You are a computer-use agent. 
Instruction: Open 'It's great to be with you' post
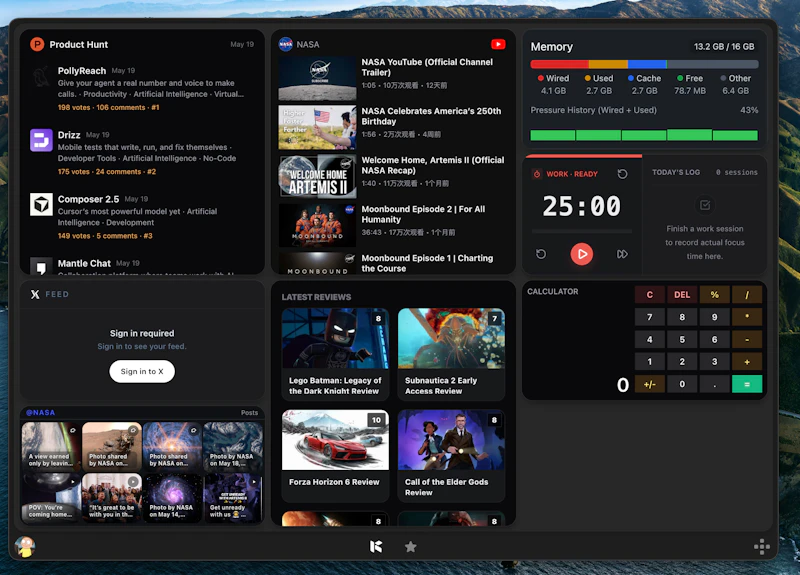(x=111, y=497)
